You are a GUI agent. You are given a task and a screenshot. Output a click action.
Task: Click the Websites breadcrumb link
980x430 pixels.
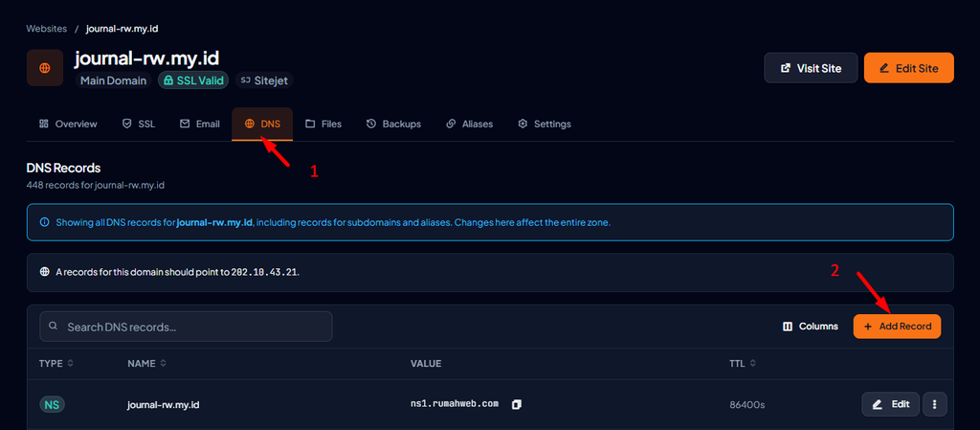click(46, 29)
